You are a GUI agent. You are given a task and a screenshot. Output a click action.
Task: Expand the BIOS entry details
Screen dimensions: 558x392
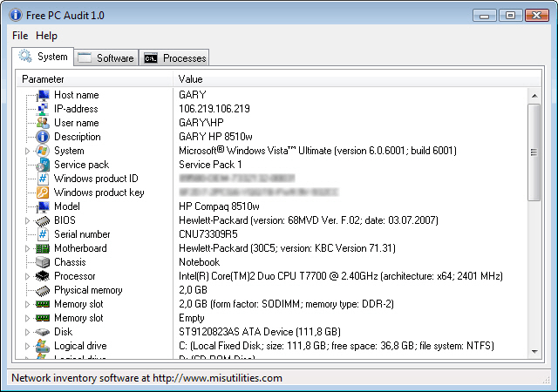[27, 221]
